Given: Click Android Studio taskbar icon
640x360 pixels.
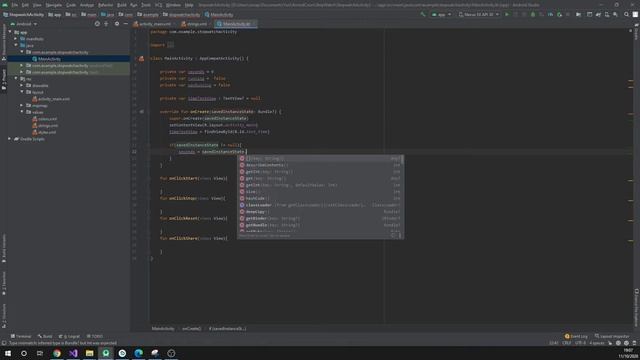Looking at the screenshot, I should 106,353.
